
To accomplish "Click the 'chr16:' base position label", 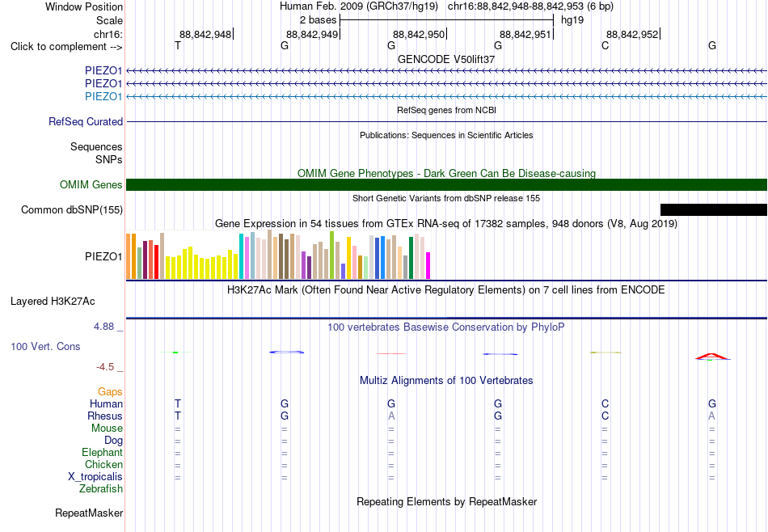I will 108,34.
